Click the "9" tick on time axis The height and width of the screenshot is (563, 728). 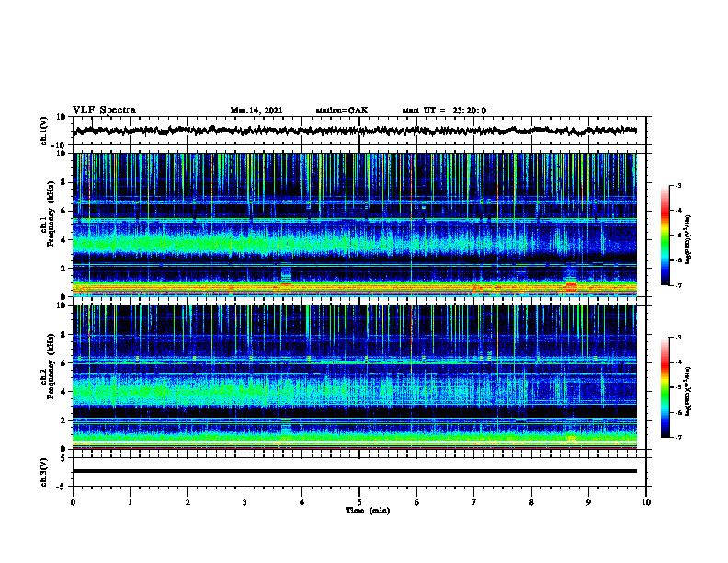(x=588, y=502)
